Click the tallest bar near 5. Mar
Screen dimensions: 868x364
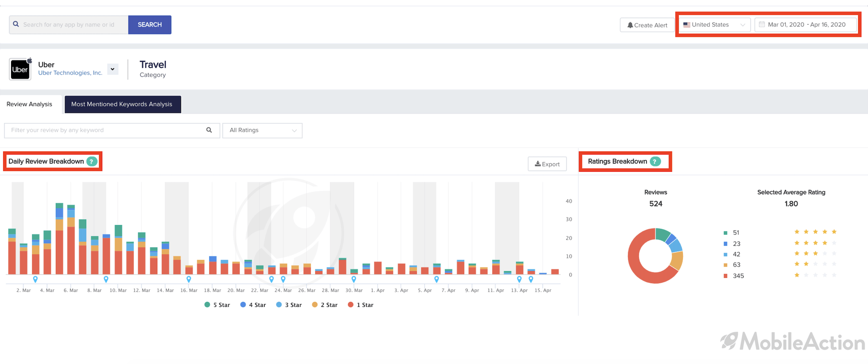[60, 239]
